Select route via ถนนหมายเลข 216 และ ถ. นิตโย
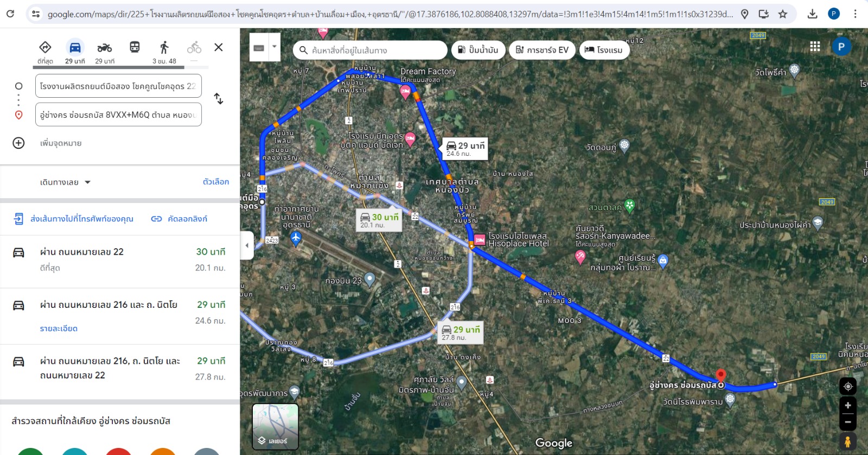This screenshot has width=868, height=455. (x=120, y=315)
